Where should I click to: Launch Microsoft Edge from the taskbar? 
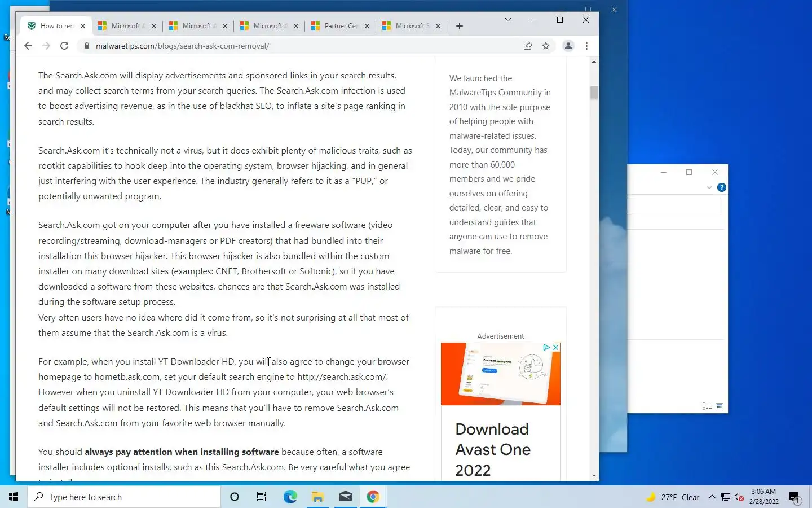(x=290, y=497)
